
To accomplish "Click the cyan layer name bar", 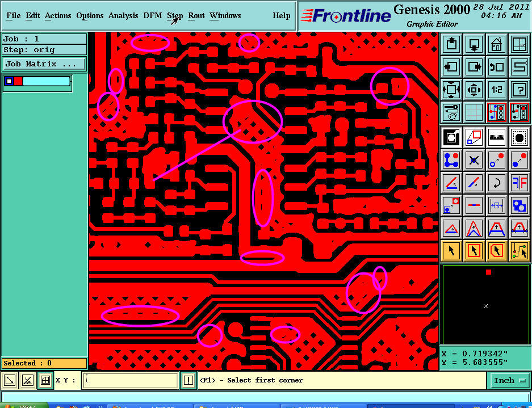I will coord(47,81).
